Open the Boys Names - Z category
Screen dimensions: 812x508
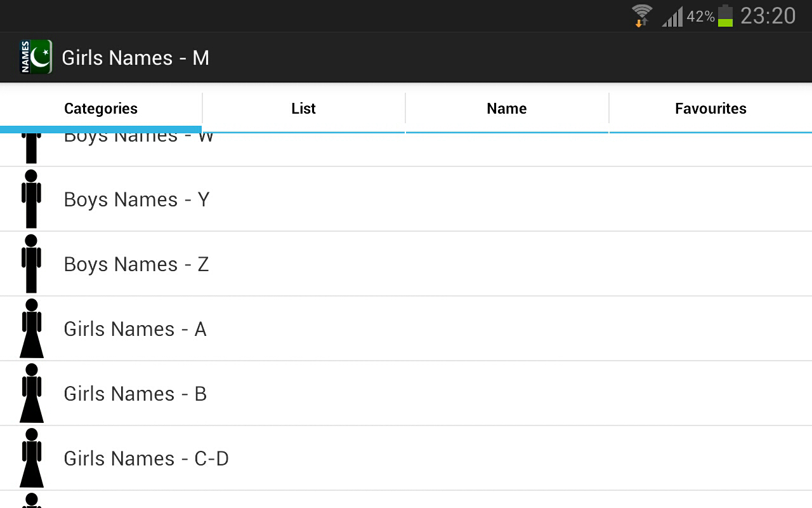[x=136, y=264]
